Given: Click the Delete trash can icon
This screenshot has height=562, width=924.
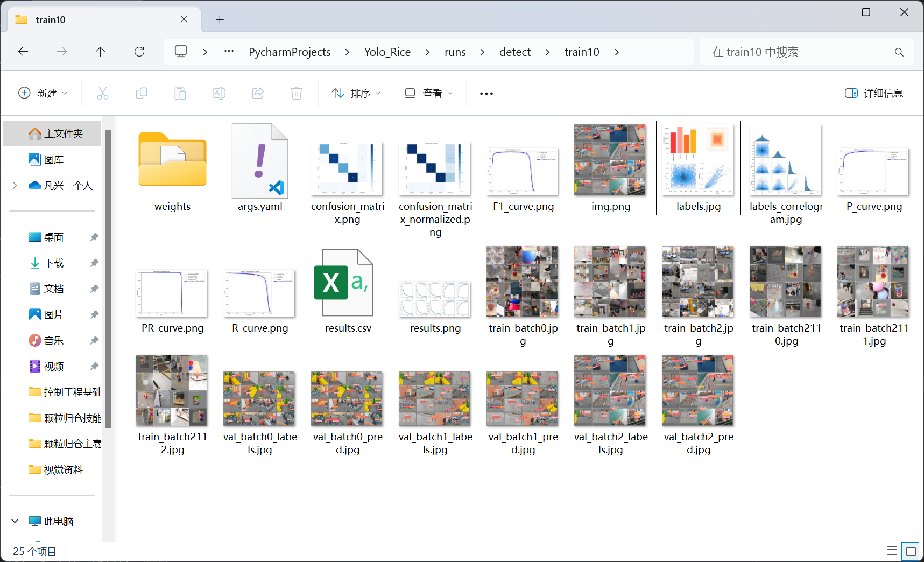Looking at the screenshot, I should [x=297, y=93].
